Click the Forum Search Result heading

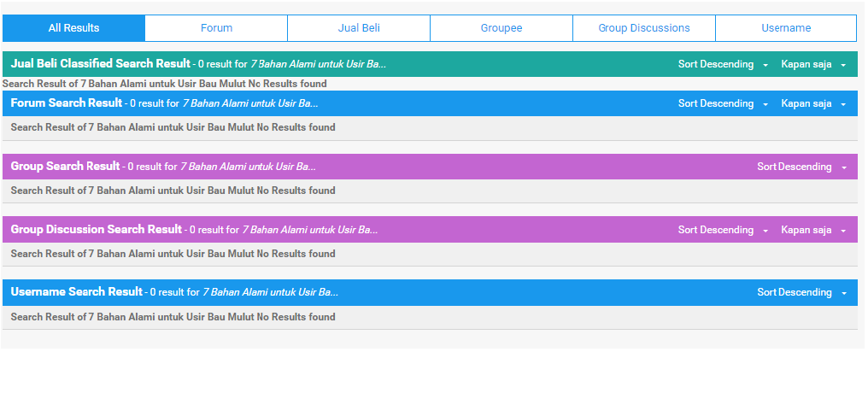[67, 103]
